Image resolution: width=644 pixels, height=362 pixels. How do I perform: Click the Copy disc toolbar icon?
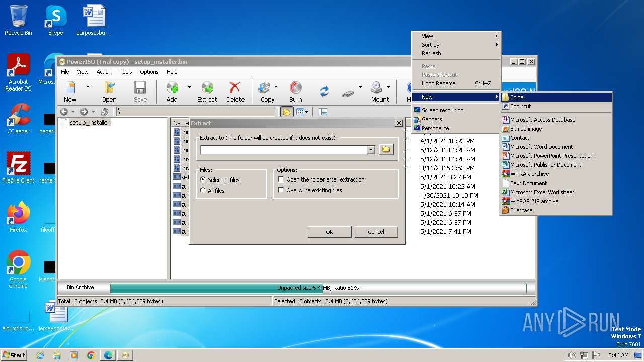pos(265,92)
